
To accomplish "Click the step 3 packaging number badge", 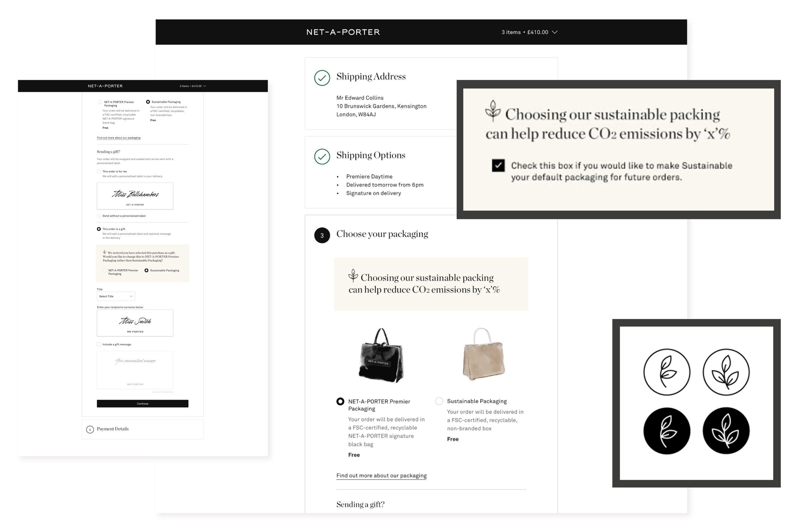I will [x=322, y=235].
